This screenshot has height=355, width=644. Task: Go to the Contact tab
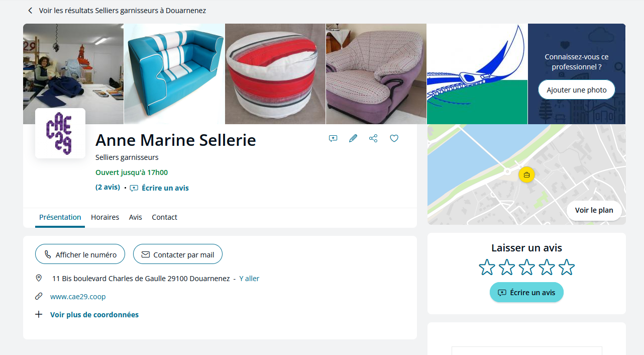[x=165, y=217]
